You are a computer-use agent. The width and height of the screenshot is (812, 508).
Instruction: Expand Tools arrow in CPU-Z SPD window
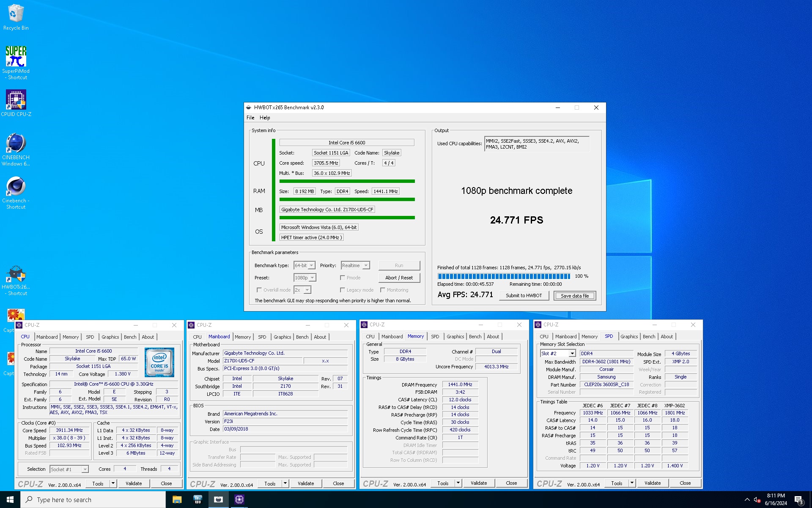(632, 483)
